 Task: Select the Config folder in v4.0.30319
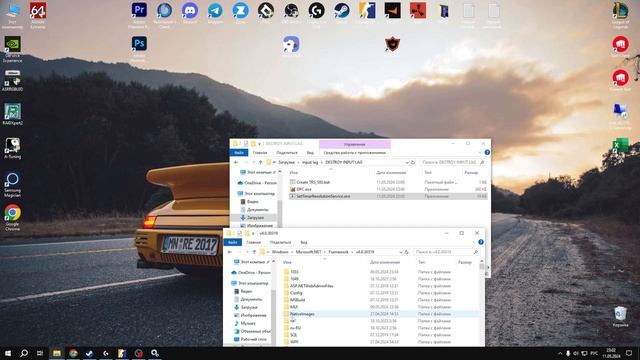tap(296, 293)
